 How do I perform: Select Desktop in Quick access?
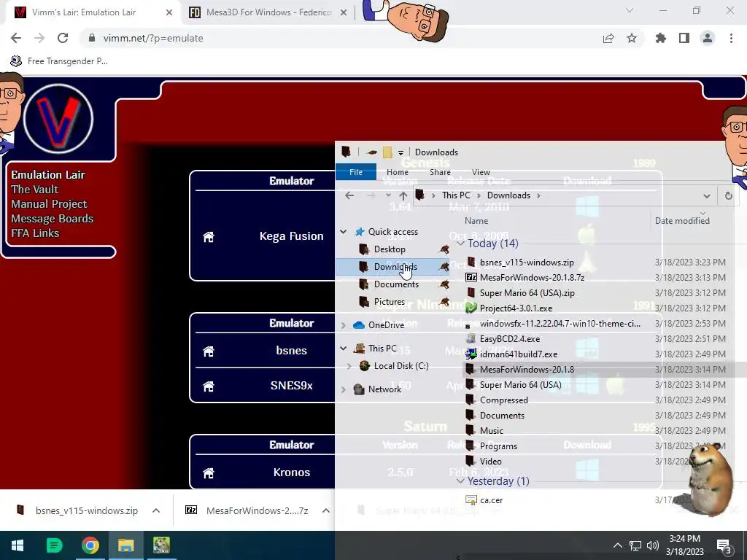coord(390,249)
